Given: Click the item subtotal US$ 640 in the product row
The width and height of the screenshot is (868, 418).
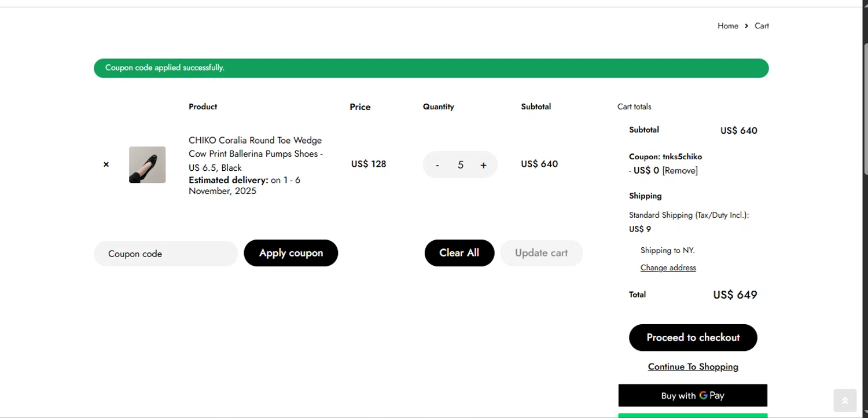Looking at the screenshot, I should [x=539, y=164].
